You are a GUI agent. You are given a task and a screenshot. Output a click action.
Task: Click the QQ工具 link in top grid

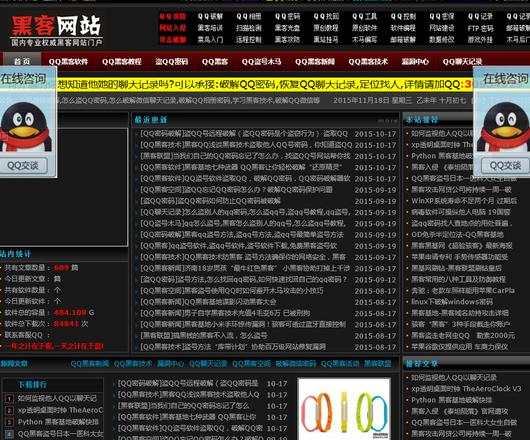364,16
